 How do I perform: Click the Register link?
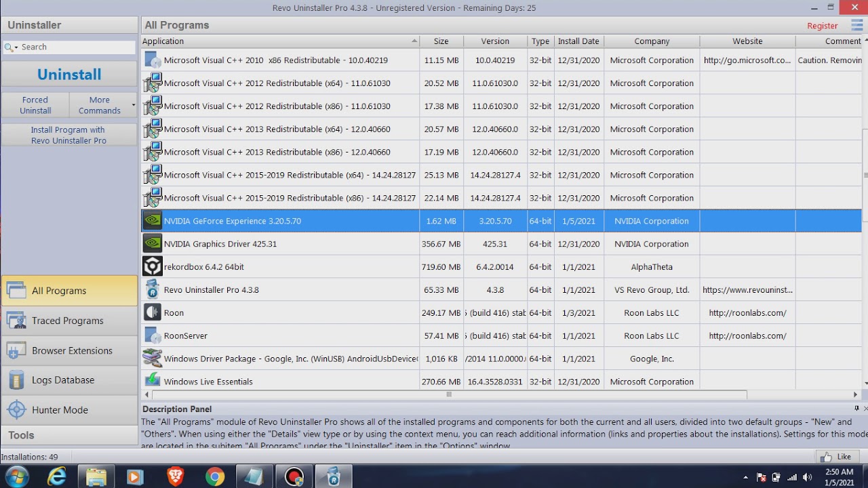[823, 26]
